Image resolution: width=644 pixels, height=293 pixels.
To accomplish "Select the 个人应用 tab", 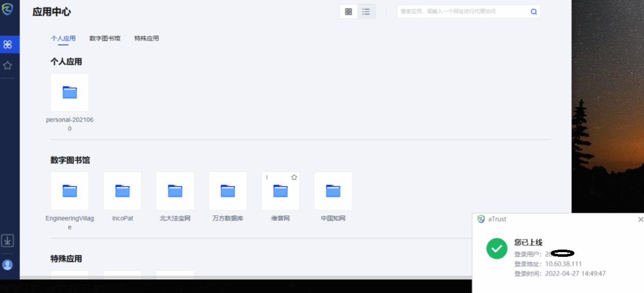I will coord(63,38).
